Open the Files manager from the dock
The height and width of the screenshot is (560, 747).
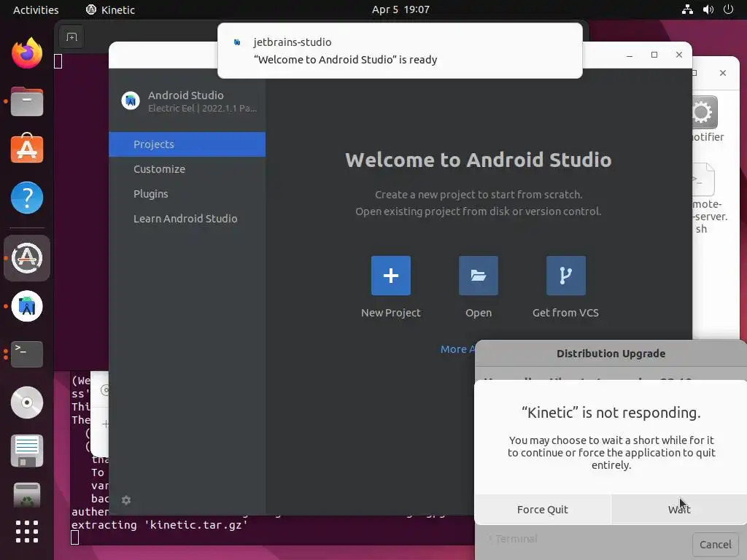coord(27,101)
